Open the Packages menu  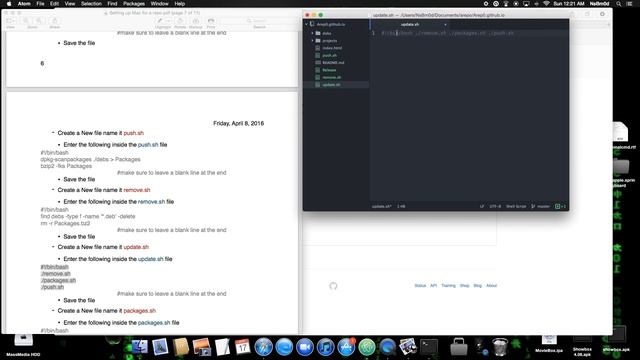tap(134, 4)
